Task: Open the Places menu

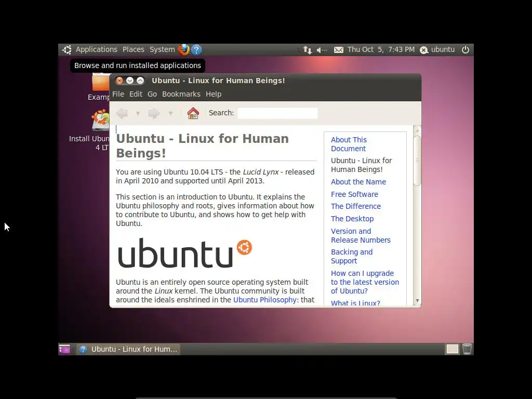Action: (x=134, y=49)
